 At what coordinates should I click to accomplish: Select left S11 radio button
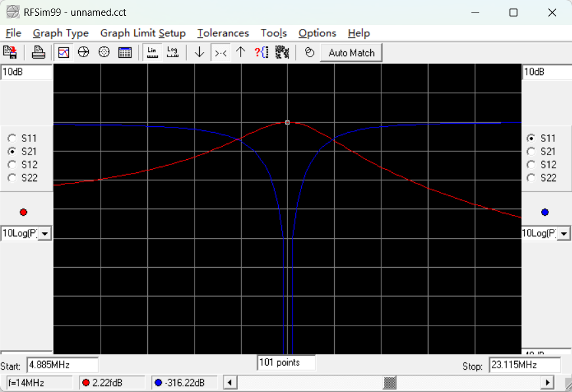(12, 138)
